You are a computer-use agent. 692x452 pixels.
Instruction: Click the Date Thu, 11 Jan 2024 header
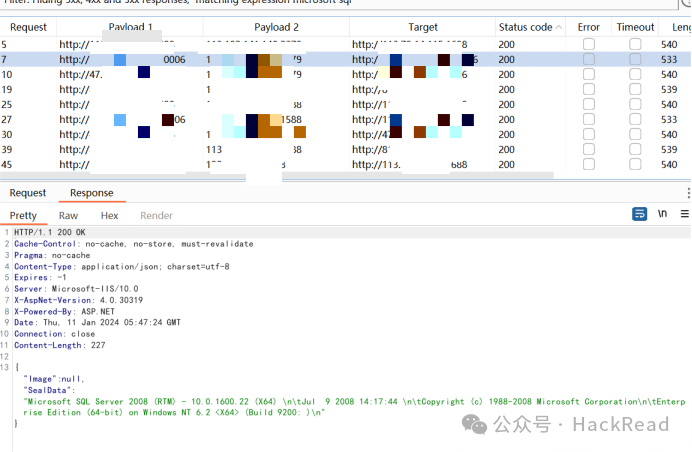pos(98,322)
